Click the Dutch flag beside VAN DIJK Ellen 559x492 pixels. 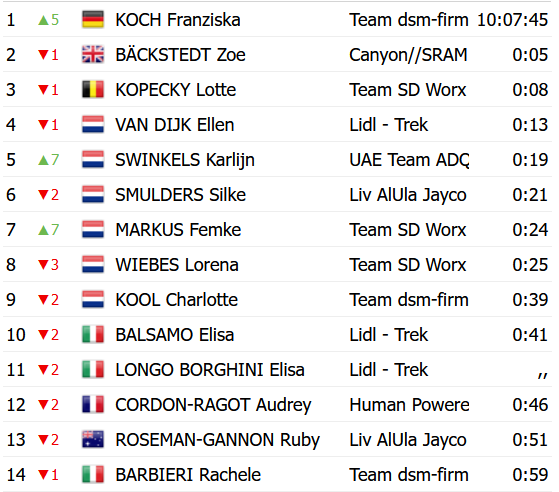coord(93,124)
